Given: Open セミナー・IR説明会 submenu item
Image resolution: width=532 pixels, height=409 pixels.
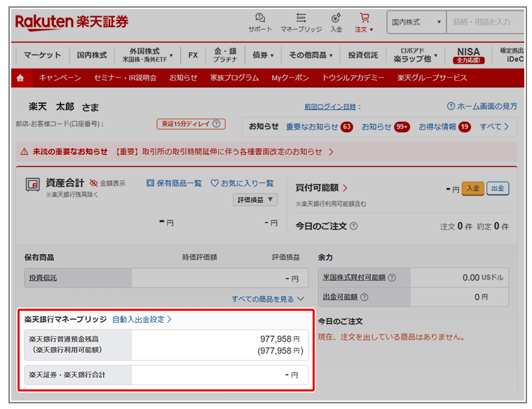Looking at the screenshot, I should click(x=125, y=78).
